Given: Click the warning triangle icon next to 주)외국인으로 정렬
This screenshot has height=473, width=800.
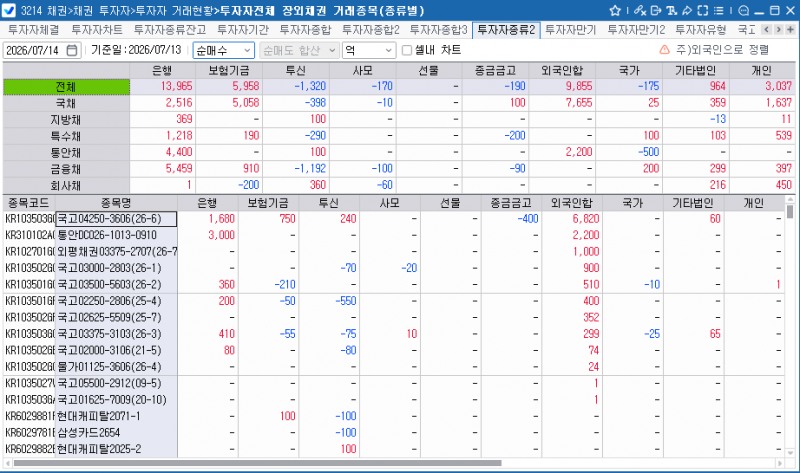Looking at the screenshot, I should click(x=664, y=50).
